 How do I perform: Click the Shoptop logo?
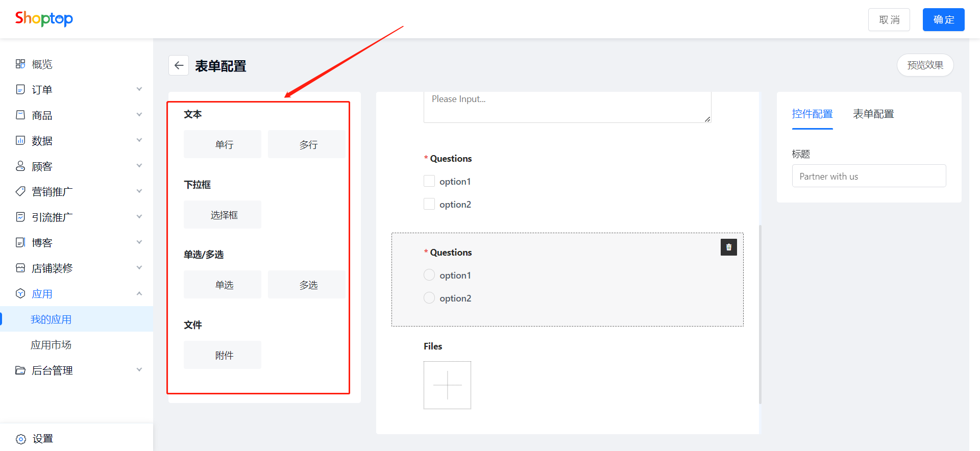44,19
